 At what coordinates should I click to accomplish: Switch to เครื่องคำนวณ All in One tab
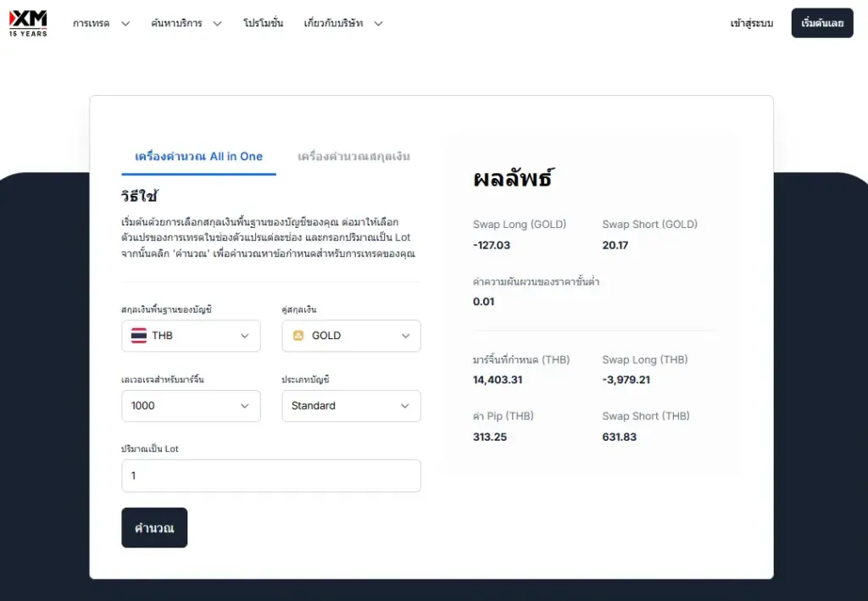coord(198,157)
